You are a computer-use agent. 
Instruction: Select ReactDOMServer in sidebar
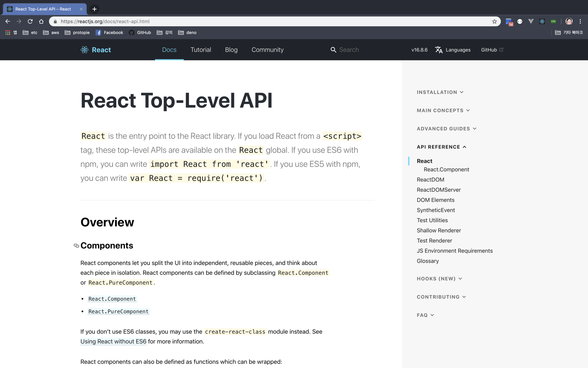click(439, 190)
